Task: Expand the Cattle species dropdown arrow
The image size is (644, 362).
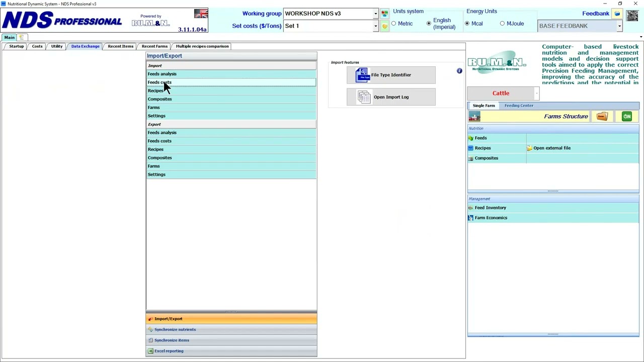Action: pyautogui.click(x=537, y=94)
